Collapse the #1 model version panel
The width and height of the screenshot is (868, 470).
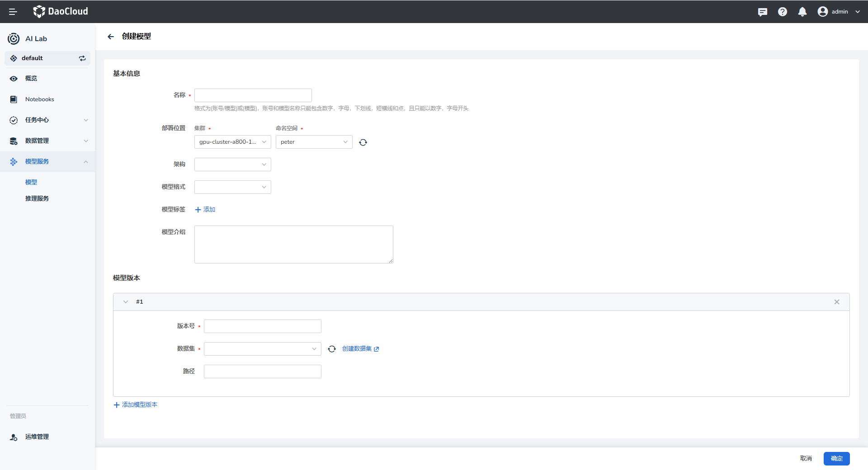[x=126, y=302]
